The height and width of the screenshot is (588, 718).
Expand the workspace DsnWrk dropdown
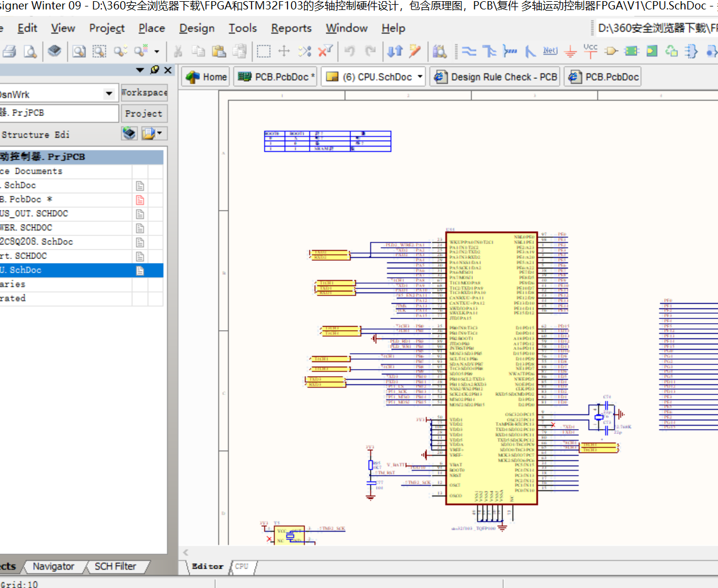(x=109, y=94)
